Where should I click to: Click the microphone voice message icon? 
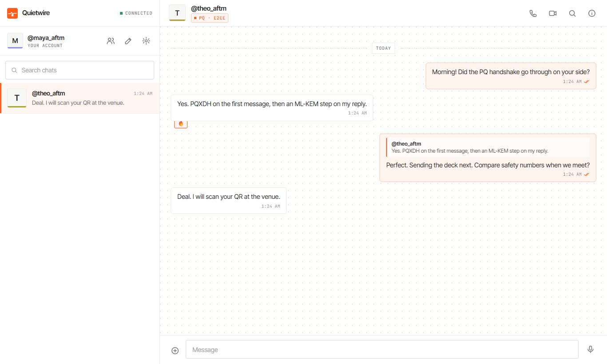pyautogui.click(x=591, y=349)
